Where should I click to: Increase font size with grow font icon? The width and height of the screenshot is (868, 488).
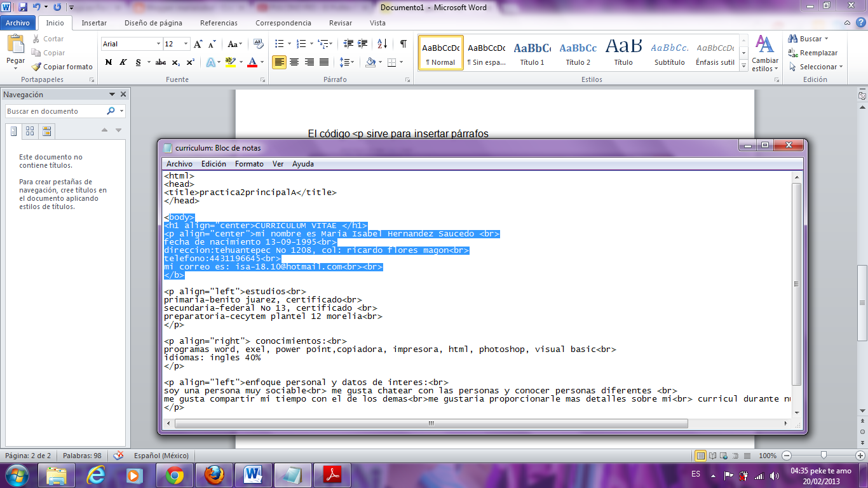click(198, 44)
